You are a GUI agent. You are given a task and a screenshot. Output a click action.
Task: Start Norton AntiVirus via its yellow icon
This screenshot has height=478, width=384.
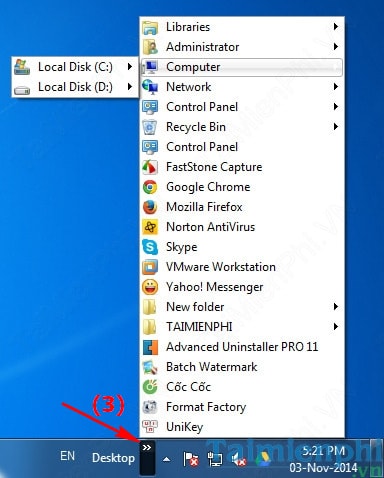point(150,227)
